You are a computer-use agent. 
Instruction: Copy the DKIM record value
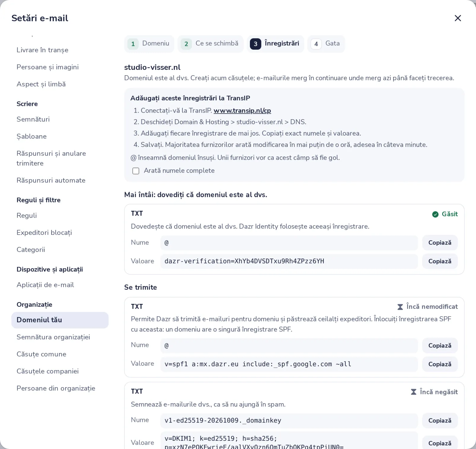440,443
